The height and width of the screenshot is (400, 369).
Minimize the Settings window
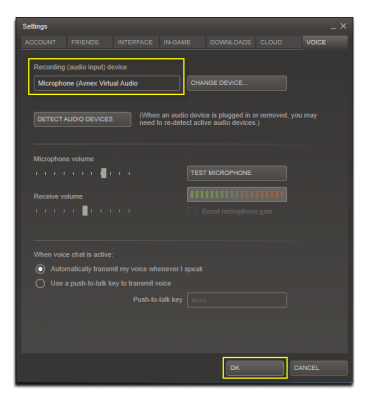(x=333, y=27)
